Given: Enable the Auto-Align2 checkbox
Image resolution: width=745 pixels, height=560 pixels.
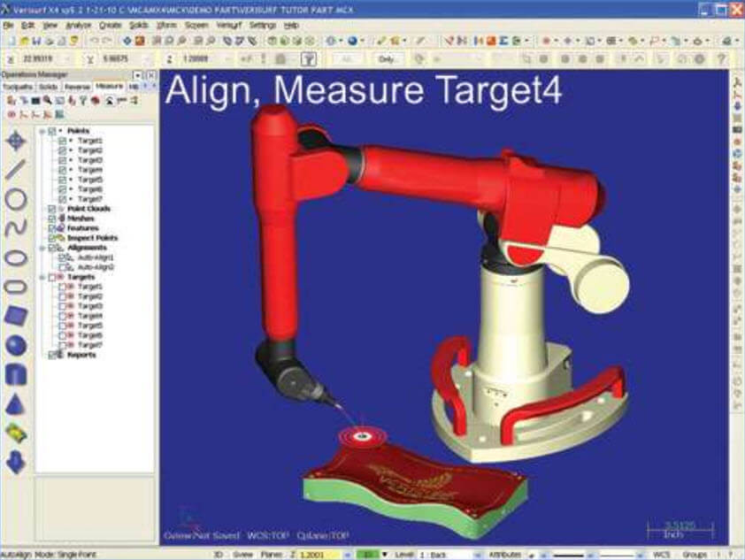Looking at the screenshot, I should pos(62,267).
